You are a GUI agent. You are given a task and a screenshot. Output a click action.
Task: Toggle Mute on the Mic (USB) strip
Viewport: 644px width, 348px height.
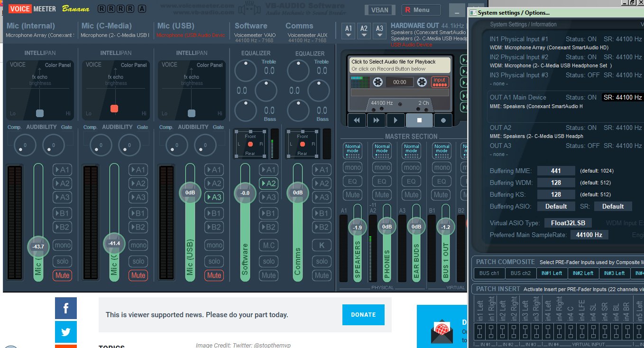pos(214,275)
